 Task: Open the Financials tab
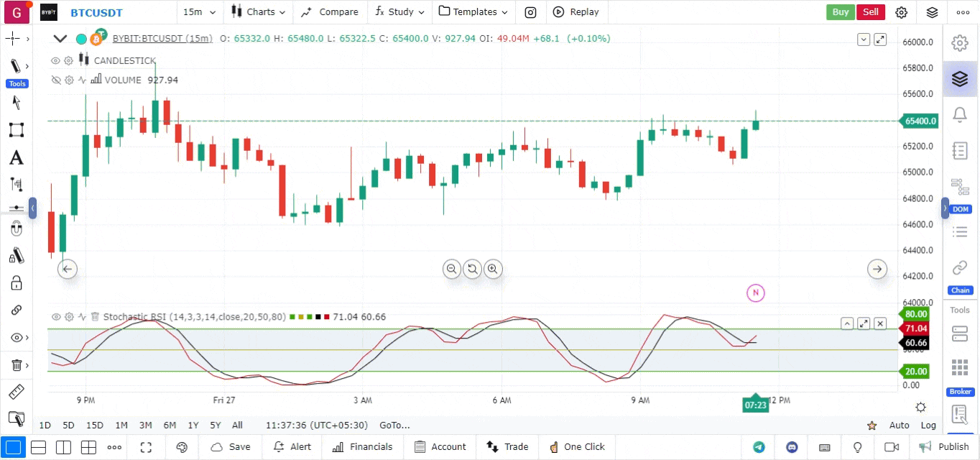363,447
